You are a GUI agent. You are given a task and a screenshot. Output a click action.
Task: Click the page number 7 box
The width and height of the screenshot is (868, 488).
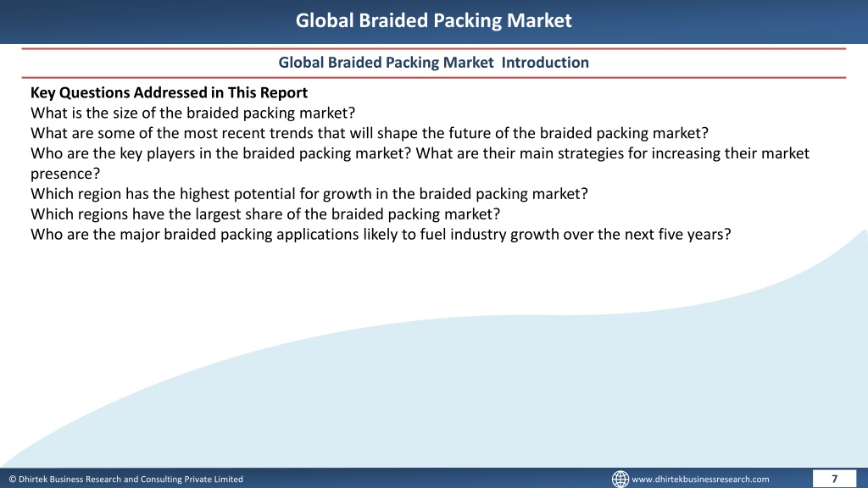tap(834, 479)
